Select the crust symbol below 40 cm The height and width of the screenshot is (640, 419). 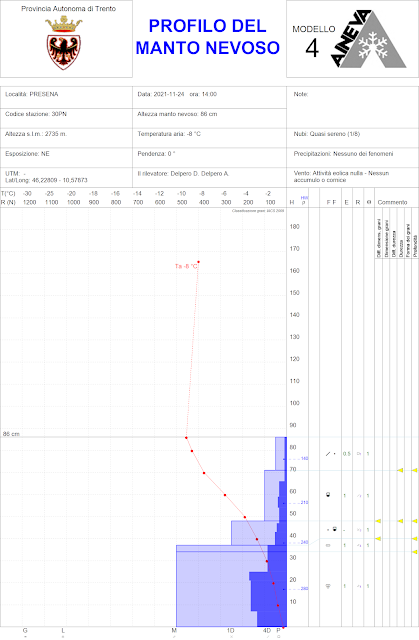point(328,545)
